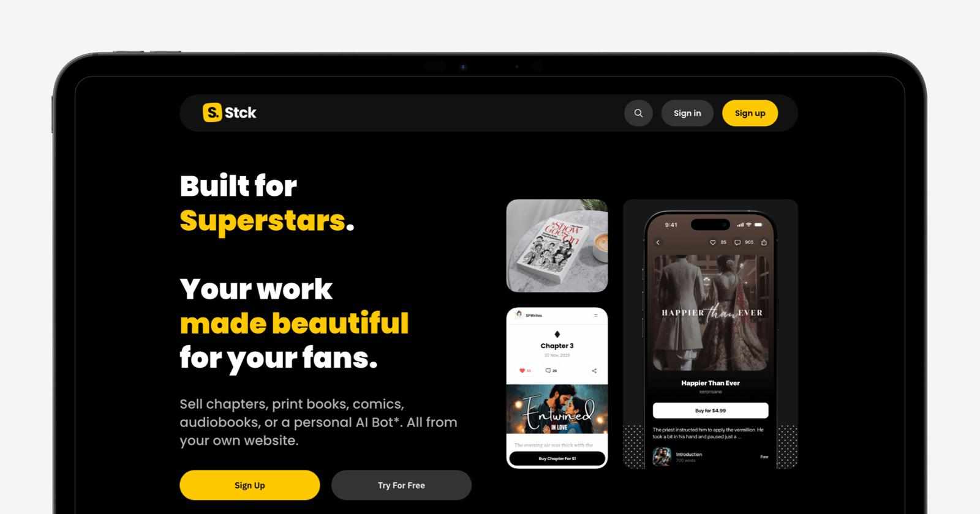Tap the back arrow in phone mockup
The height and width of the screenshot is (514, 980).
(x=658, y=242)
